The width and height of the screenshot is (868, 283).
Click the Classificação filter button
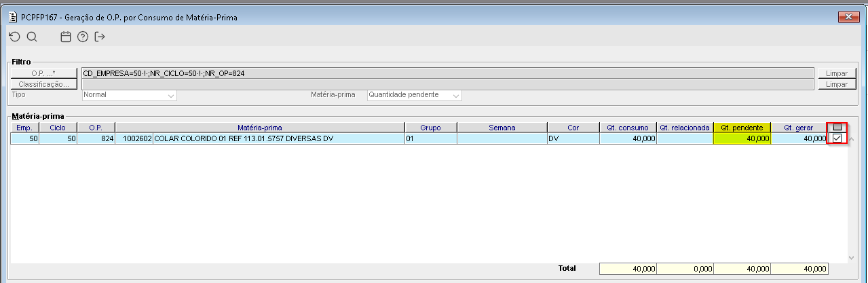(43, 84)
